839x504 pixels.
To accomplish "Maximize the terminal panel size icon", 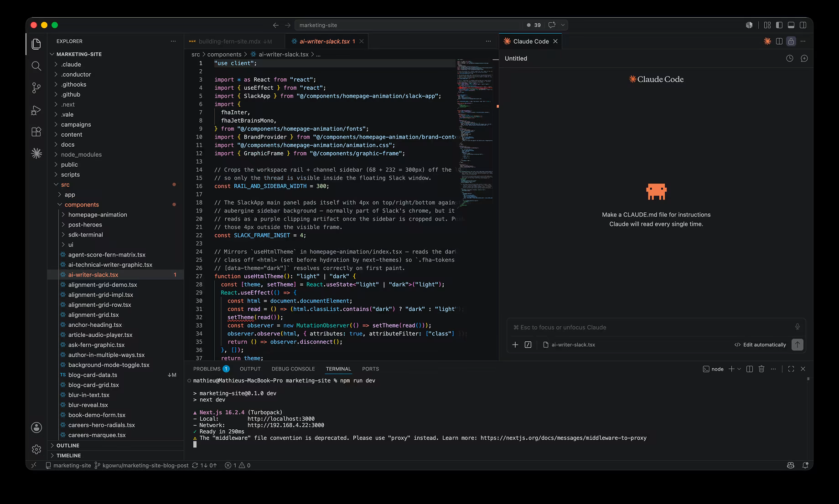I will tap(791, 369).
